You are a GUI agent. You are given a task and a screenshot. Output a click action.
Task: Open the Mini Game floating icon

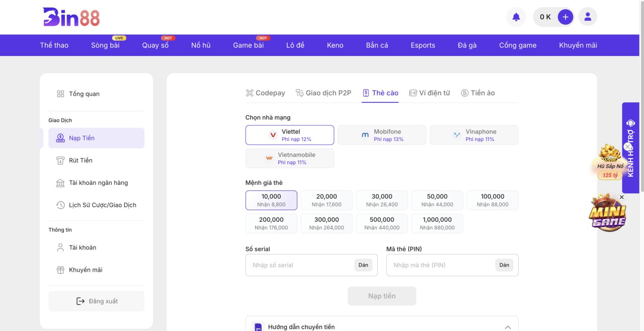point(607,214)
